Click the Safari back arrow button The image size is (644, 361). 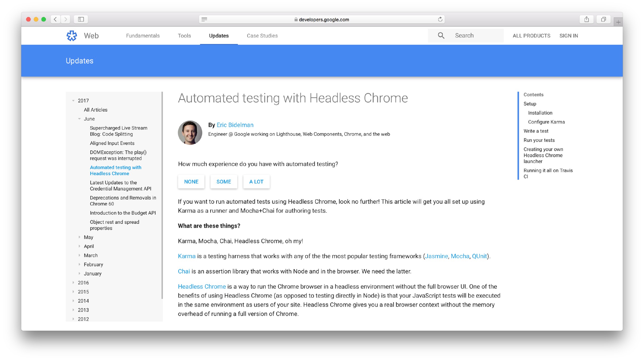coord(56,19)
